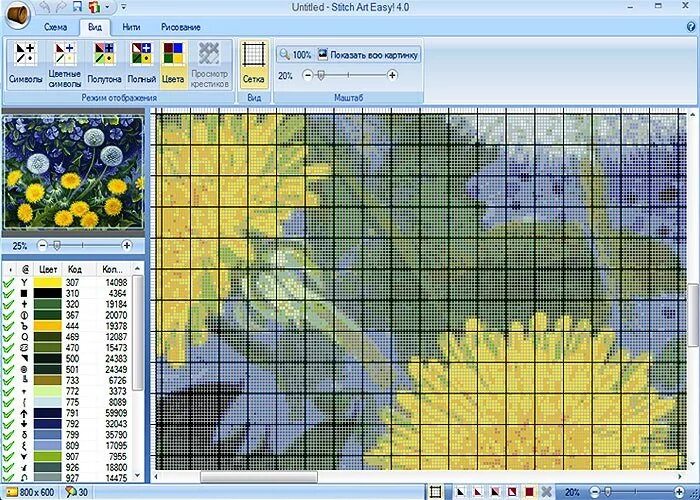Click Просмотр крестиков button

coord(209,65)
